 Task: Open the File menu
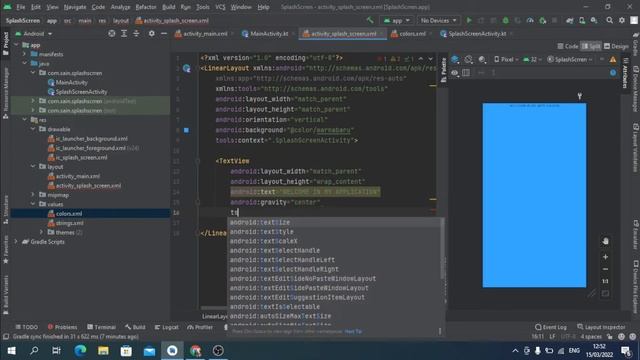point(20,7)
